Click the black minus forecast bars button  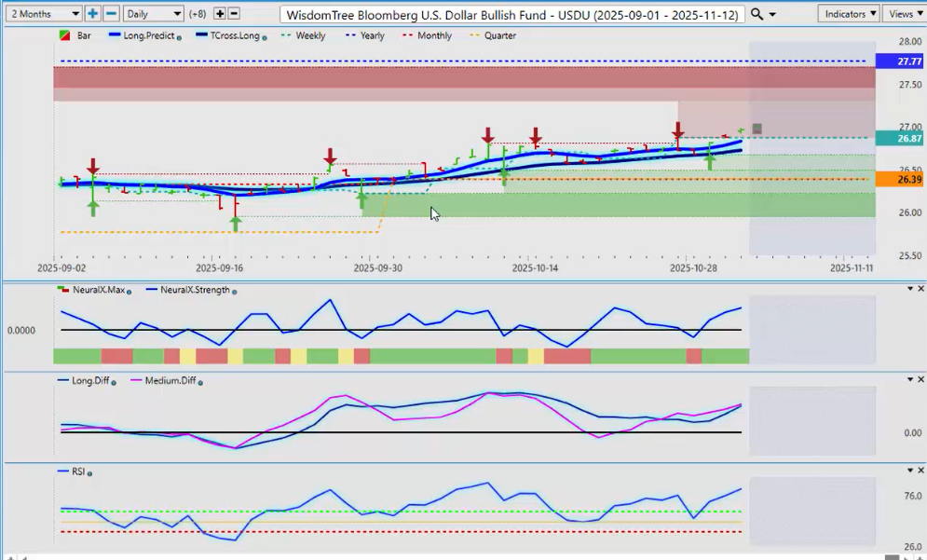tap(234, 14)
